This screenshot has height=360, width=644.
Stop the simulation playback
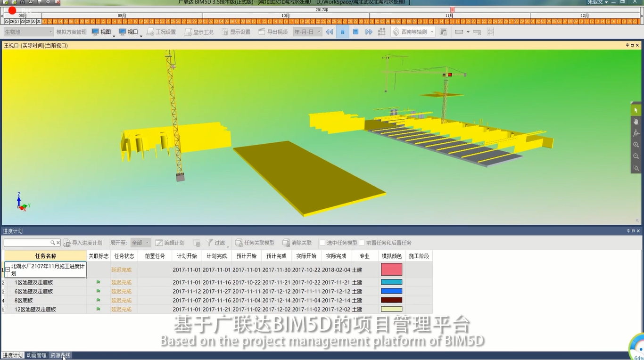[x=356, y=32]
